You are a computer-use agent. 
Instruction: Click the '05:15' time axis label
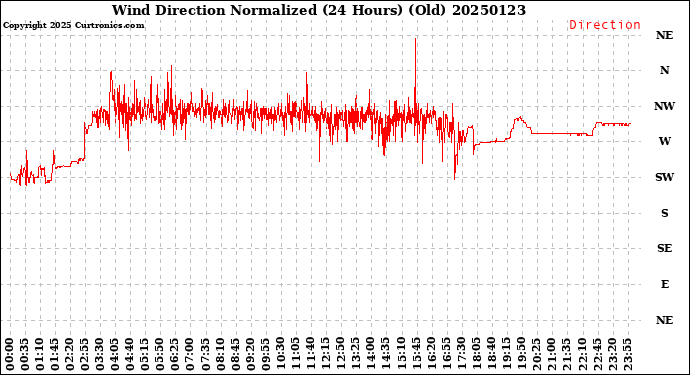coord(145,354)
